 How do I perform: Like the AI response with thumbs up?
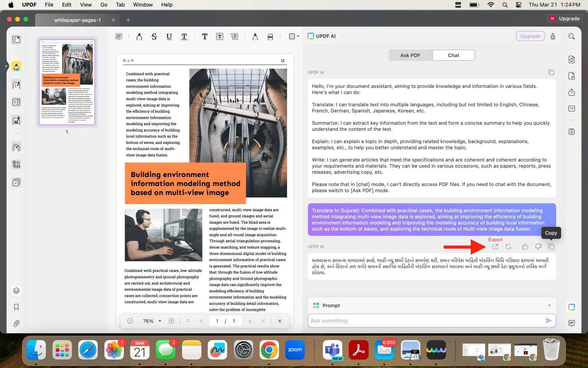525,247
